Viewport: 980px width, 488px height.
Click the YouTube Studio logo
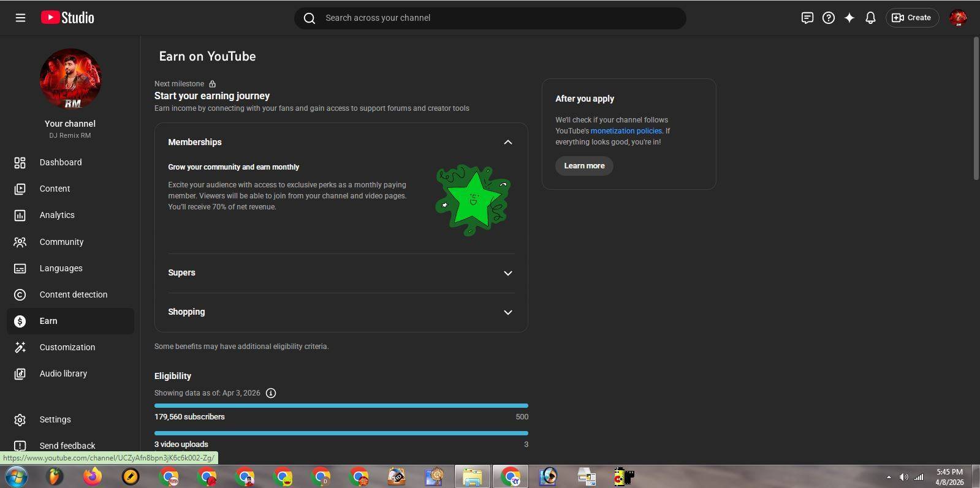pos(67,18)
